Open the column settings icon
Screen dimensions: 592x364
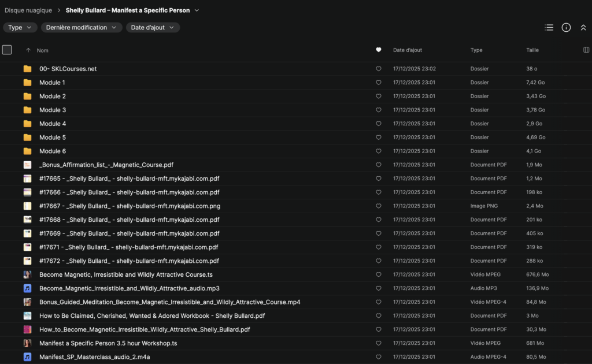(586, 50)
